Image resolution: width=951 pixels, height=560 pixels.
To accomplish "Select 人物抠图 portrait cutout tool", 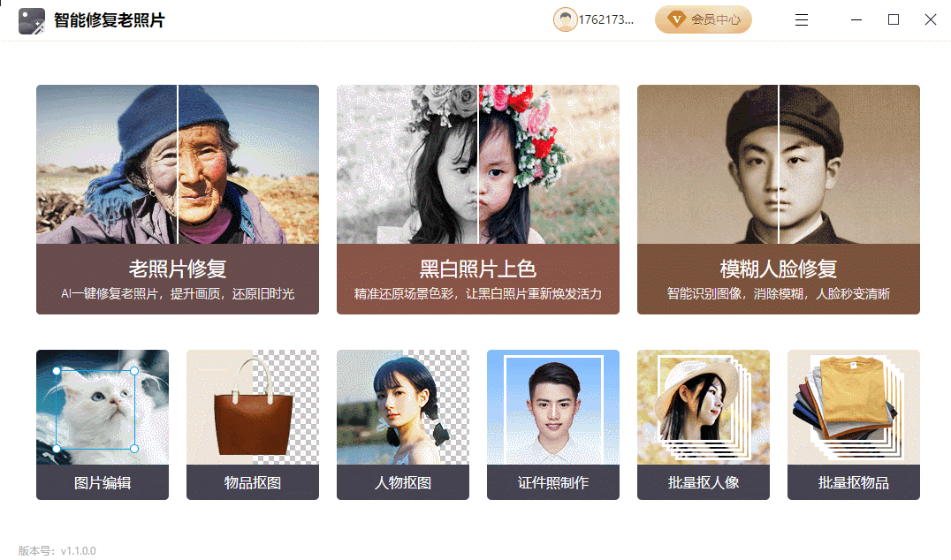I will click(x=403, y=424).
